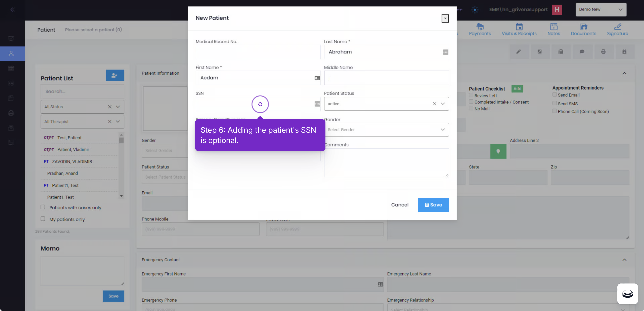Cancel the New Patient dialog
Viewport: 644px width, 311px height.
tap(400, 205)
